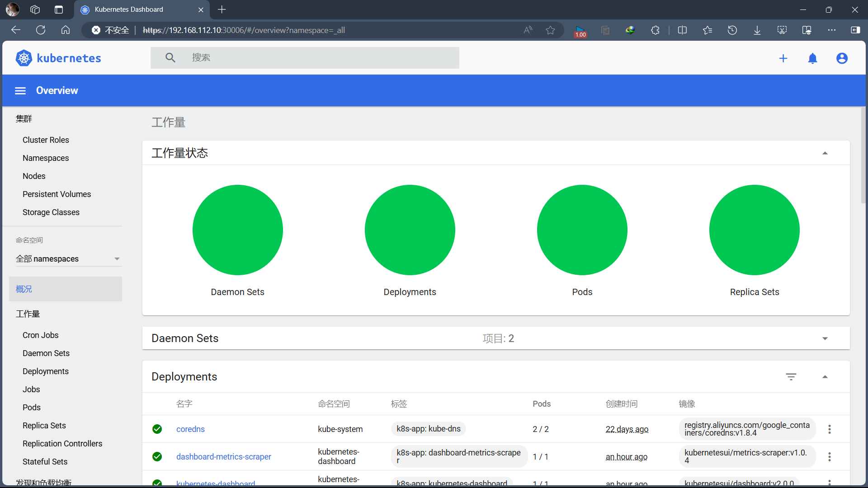
Task: Open Replication Controllers in sidebar
Action: click(62, 444)
